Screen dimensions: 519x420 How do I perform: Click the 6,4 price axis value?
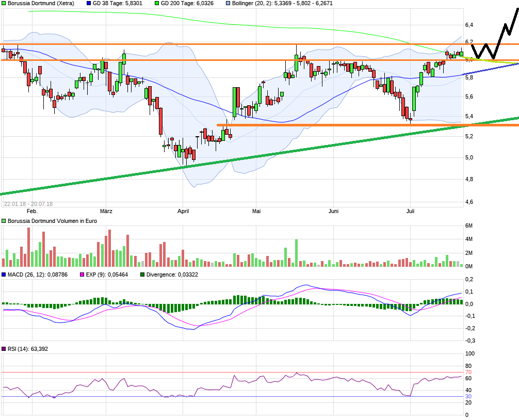coord(469,25)
